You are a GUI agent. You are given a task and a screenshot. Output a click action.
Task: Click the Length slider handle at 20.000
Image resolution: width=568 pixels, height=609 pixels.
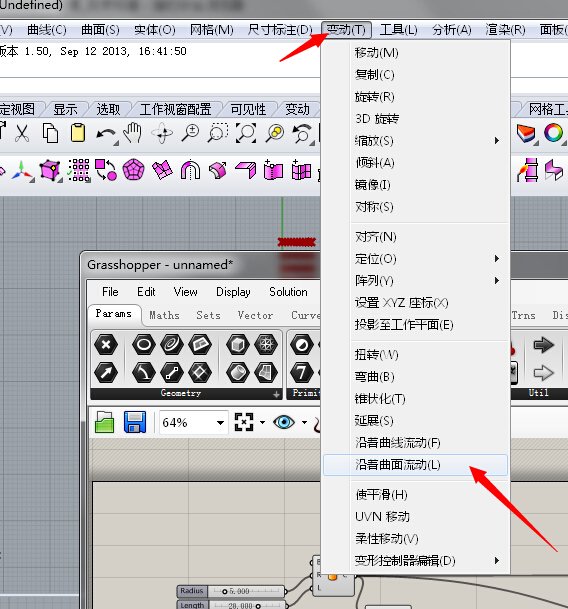[258, 606]
